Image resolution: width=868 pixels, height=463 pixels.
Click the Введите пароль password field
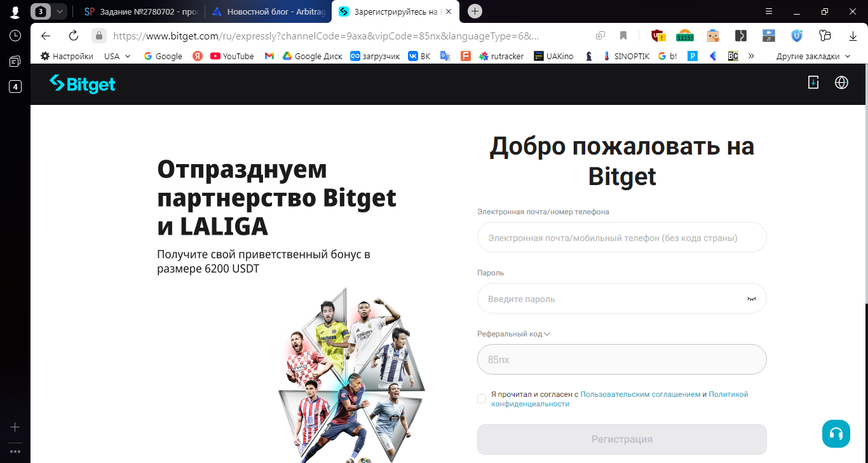[x=621, y=298]
